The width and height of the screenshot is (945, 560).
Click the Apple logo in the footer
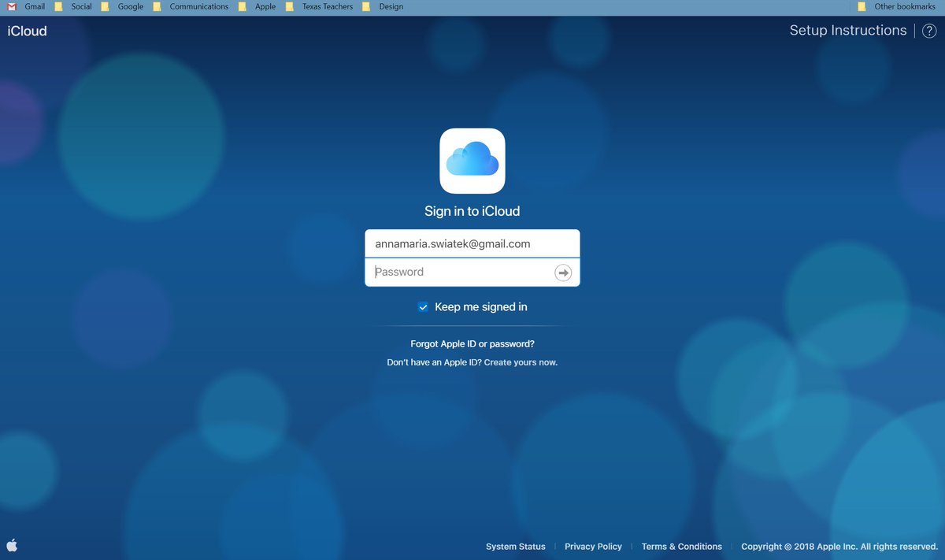(12, 545)
